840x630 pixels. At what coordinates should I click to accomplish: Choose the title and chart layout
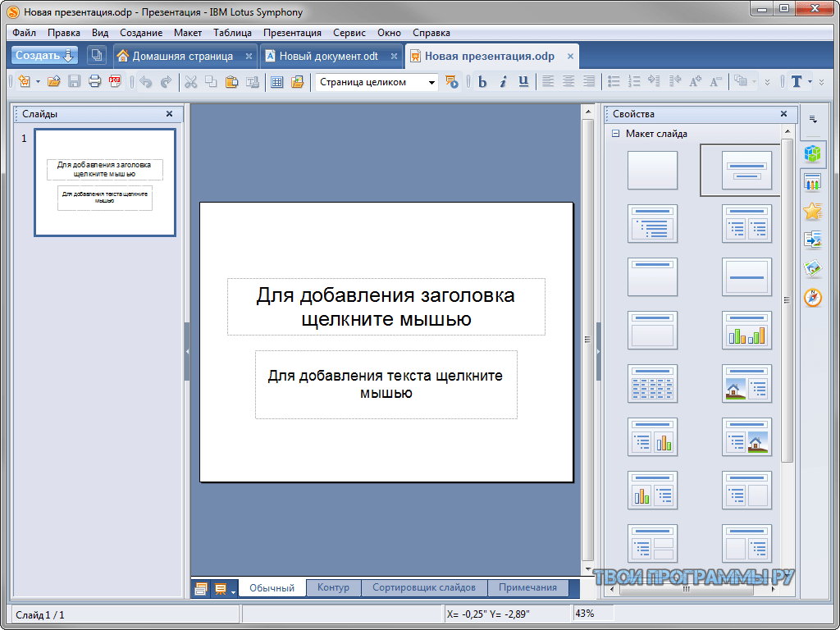(746, 330)
